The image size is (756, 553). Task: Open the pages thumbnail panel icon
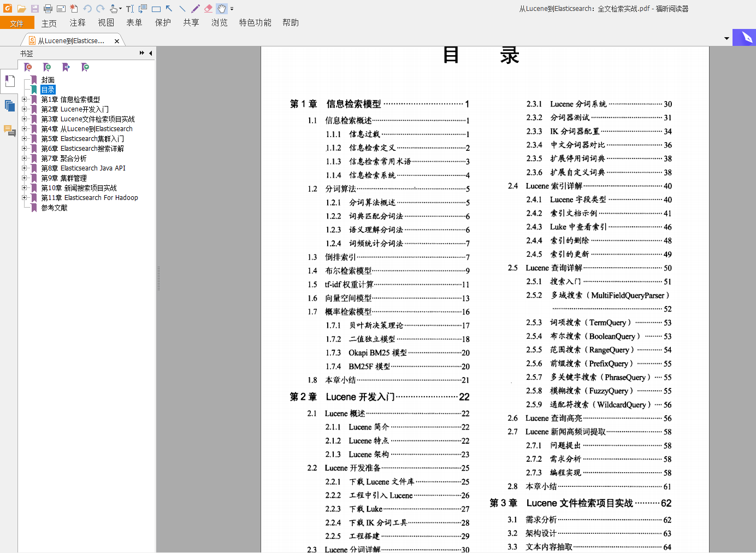(9, 105)
